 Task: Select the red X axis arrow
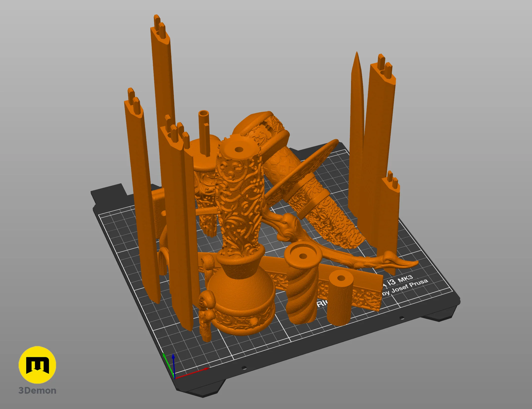(192, 373)
